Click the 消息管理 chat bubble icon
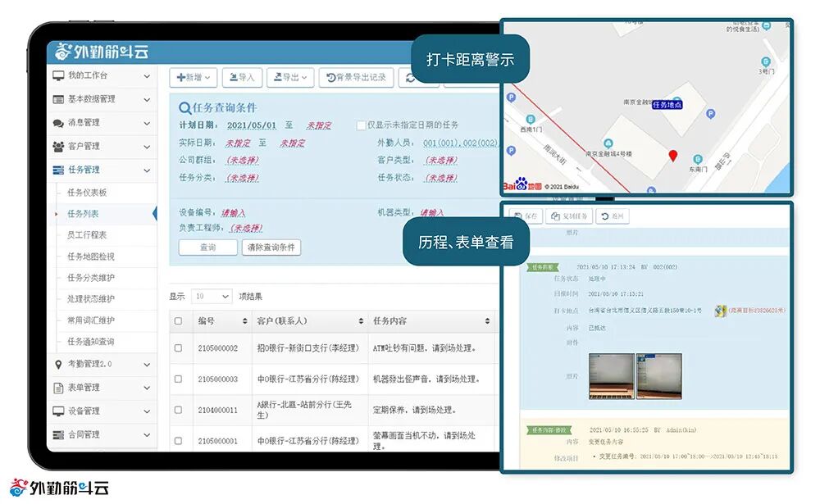This screenshot has height=504, width=820. [58, 124]
